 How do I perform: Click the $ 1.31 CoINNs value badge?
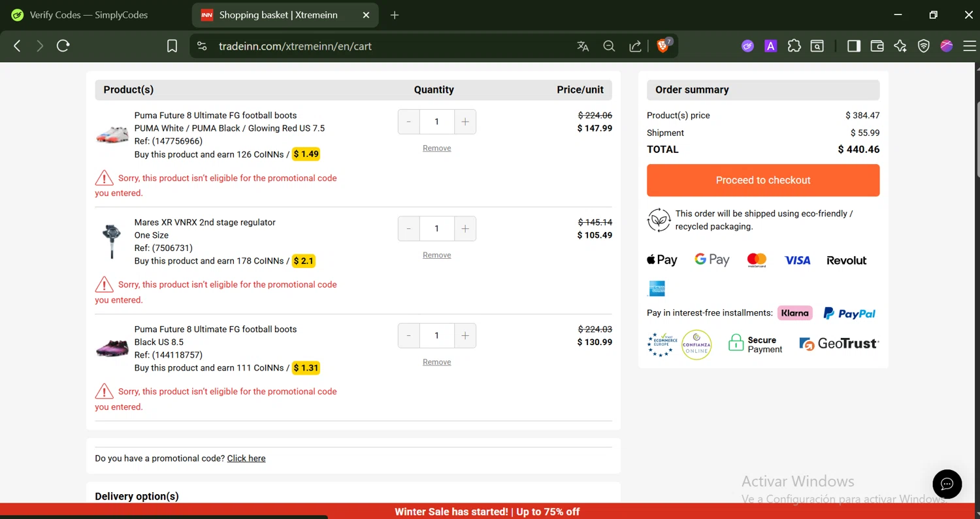306,368
